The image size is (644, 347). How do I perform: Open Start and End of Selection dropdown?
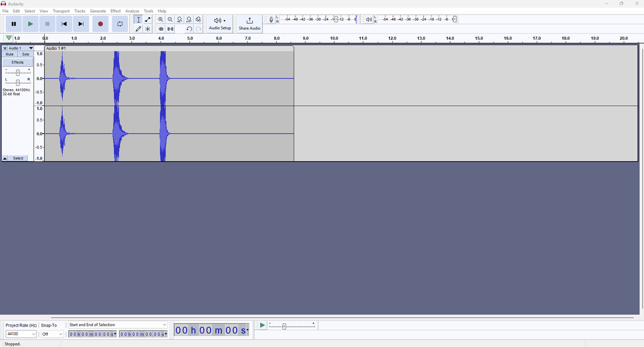click(x=118, y=325)
